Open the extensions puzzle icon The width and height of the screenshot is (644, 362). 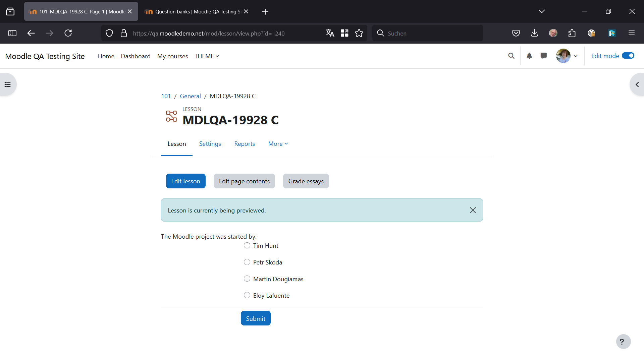tap(572, 33)
